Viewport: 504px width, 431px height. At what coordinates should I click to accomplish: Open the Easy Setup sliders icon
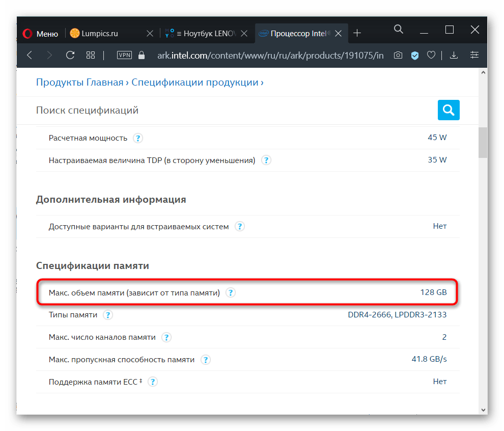click(x=474, y=55)
